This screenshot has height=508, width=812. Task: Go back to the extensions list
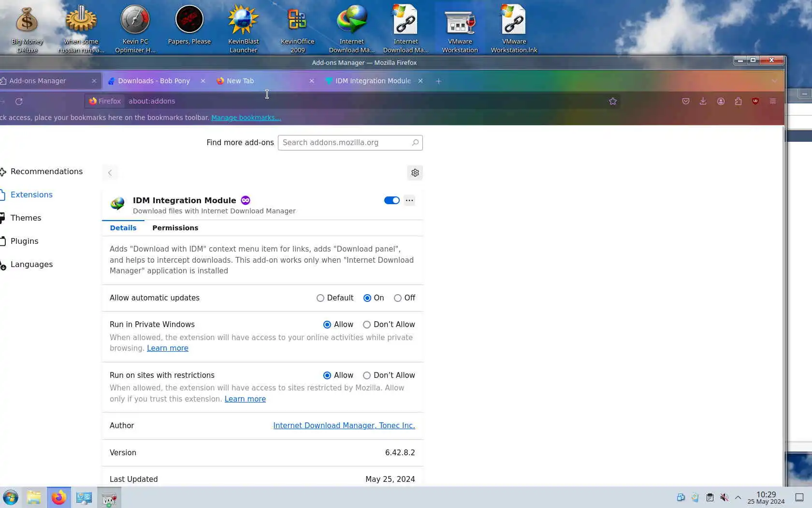click(110, 173)
